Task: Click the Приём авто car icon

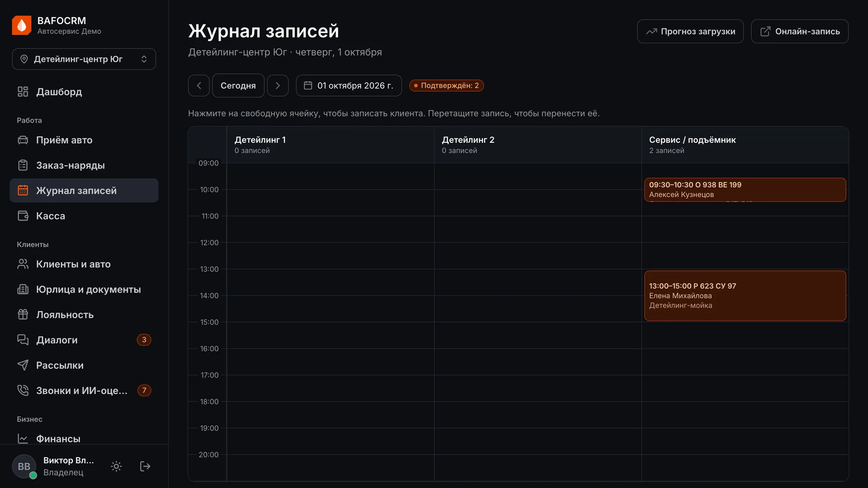Action: pos(23,140)
